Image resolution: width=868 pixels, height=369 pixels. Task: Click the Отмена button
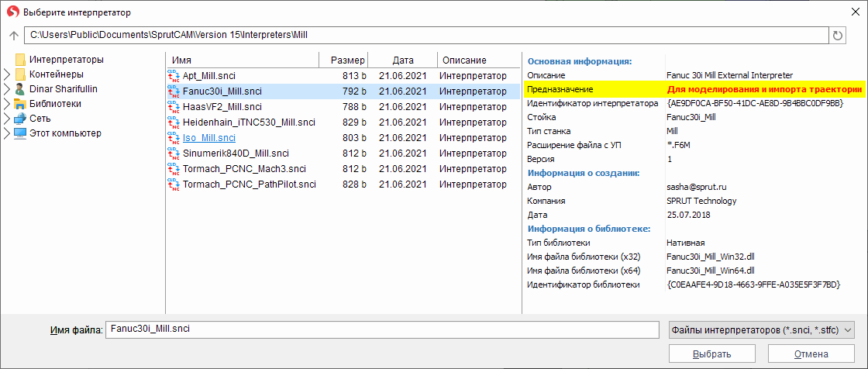pos(811,354)
